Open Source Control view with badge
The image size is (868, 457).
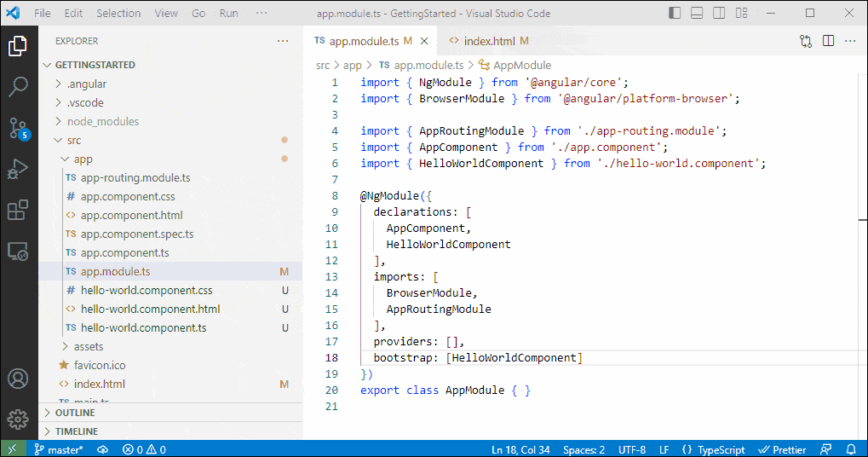tap(18, 128)
